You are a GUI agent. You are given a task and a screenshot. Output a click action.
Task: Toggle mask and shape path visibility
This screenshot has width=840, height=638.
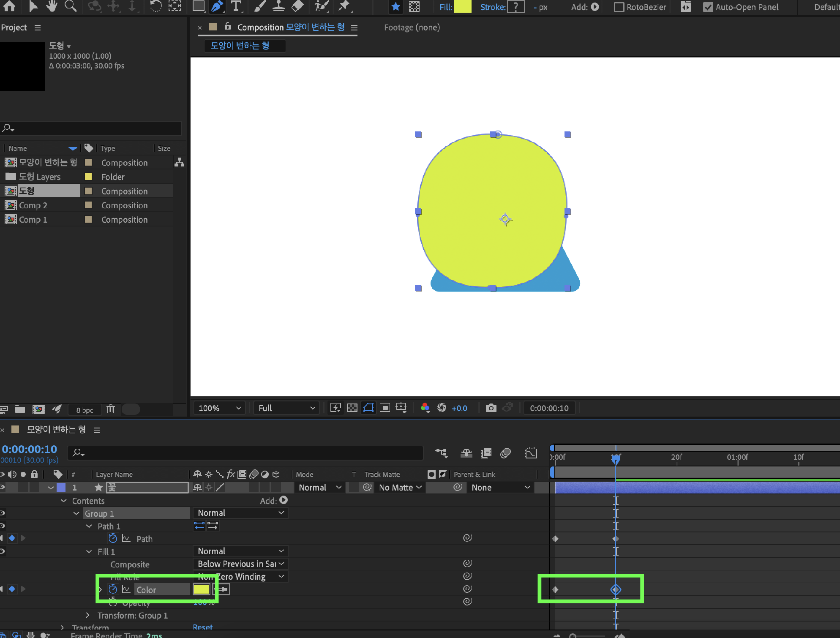coord(368,408)
